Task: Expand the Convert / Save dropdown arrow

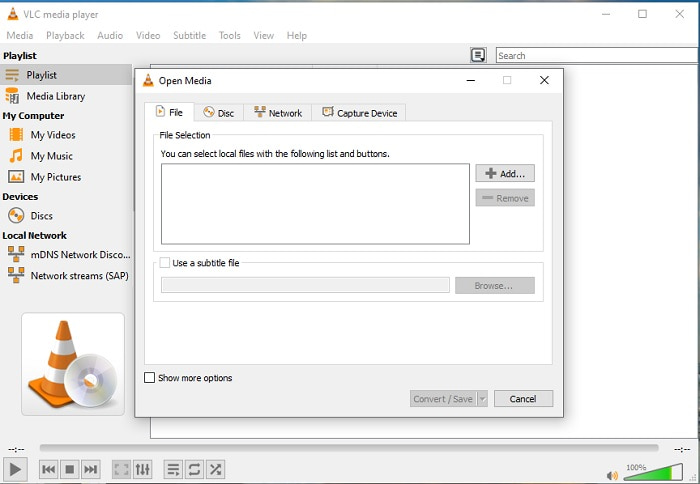Action: click(482, 399)
